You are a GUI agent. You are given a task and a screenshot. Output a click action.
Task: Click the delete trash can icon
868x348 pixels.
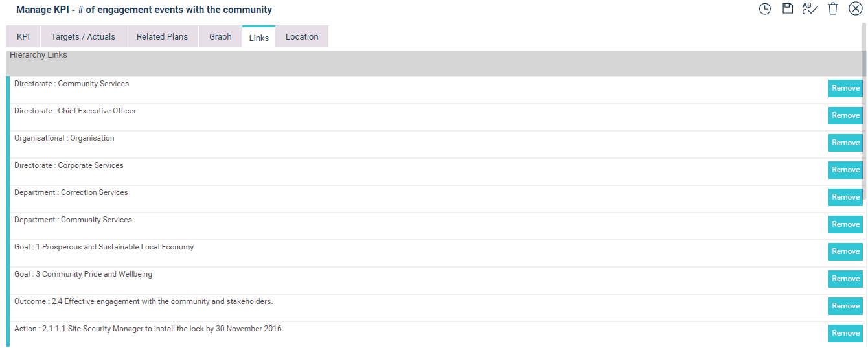(x=833, y=9)
